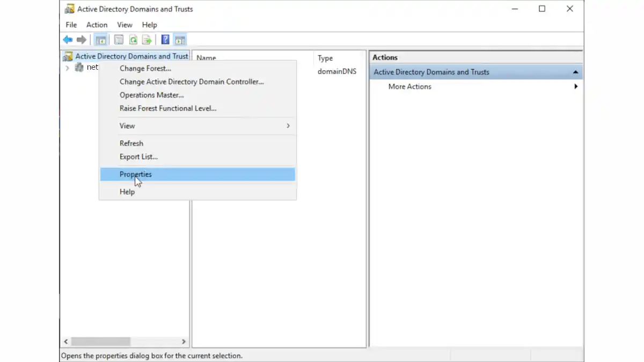Toggle Show/Hide Action Pane toolbar icon
This screenshot has width=644, height=362.
[180, 40]
